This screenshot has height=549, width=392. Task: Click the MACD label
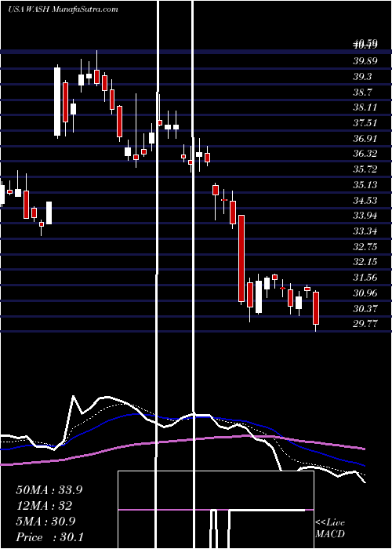pos(329,534)
